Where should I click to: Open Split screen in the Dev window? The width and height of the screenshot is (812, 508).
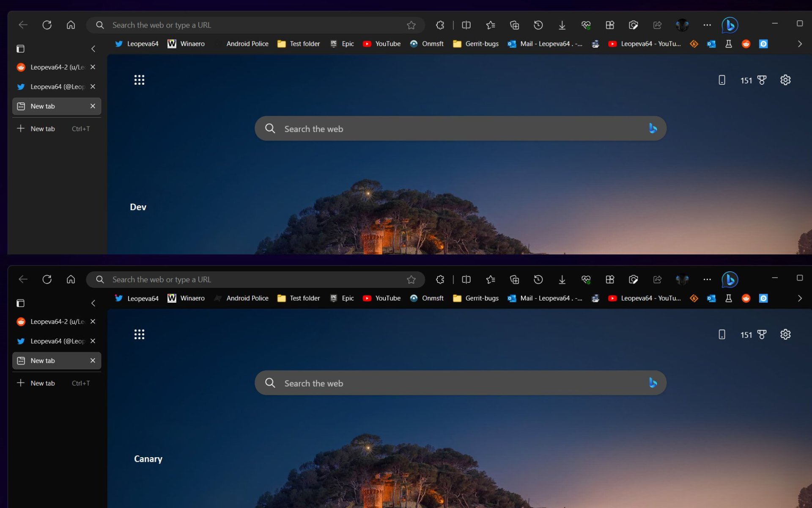(466, 25)
